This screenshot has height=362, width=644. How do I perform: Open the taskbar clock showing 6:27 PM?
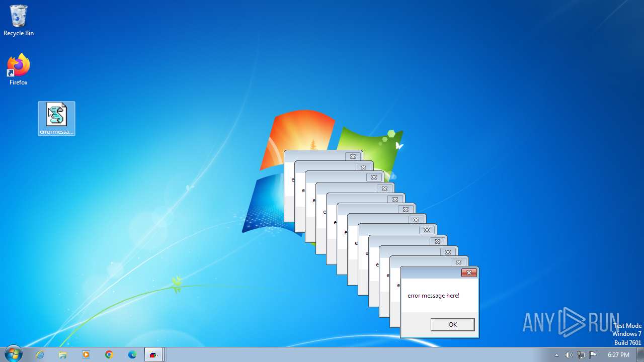618,355
